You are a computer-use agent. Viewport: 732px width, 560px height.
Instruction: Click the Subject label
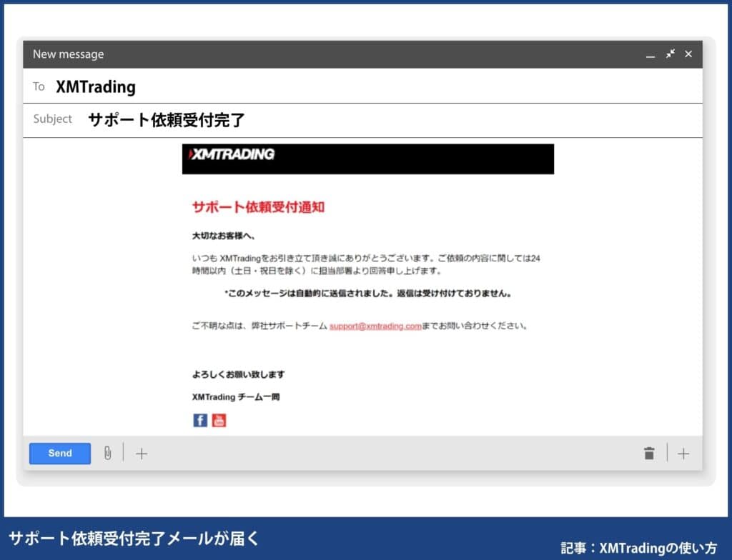[x=53, y=119]
